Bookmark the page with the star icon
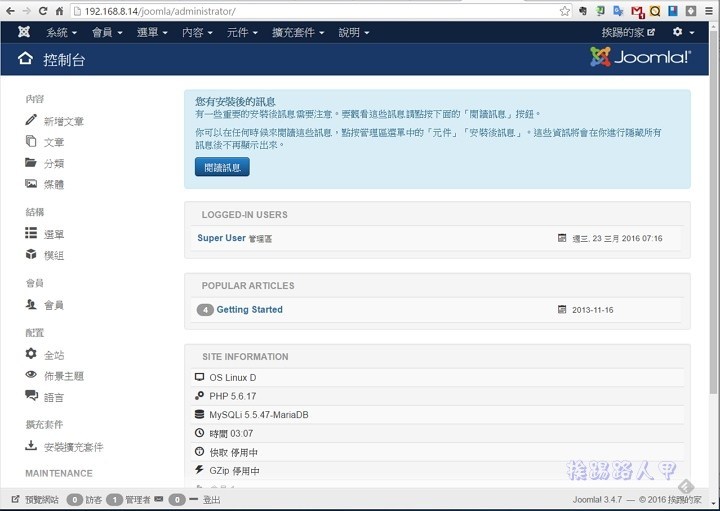 coord(565,11)
